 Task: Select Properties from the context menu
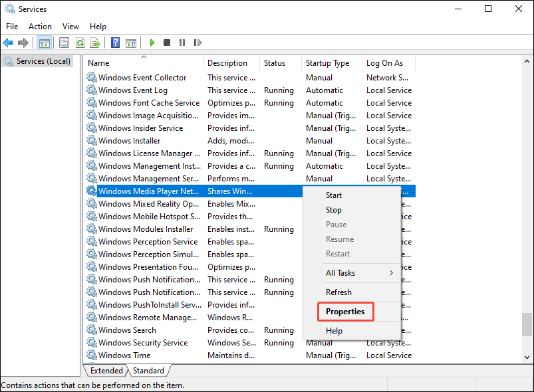point(345,311)
